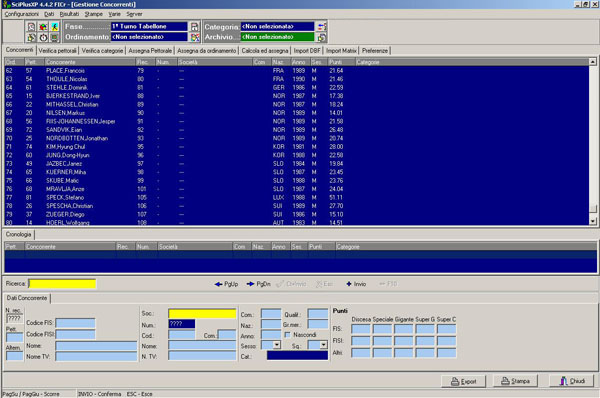Click the icon button next to the Categoria field
This screenshot has width=600, height=398.
322,26
